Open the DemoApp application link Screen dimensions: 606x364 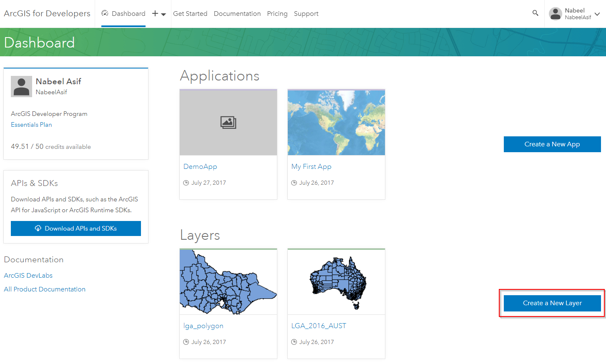click(x=200, y=166)
